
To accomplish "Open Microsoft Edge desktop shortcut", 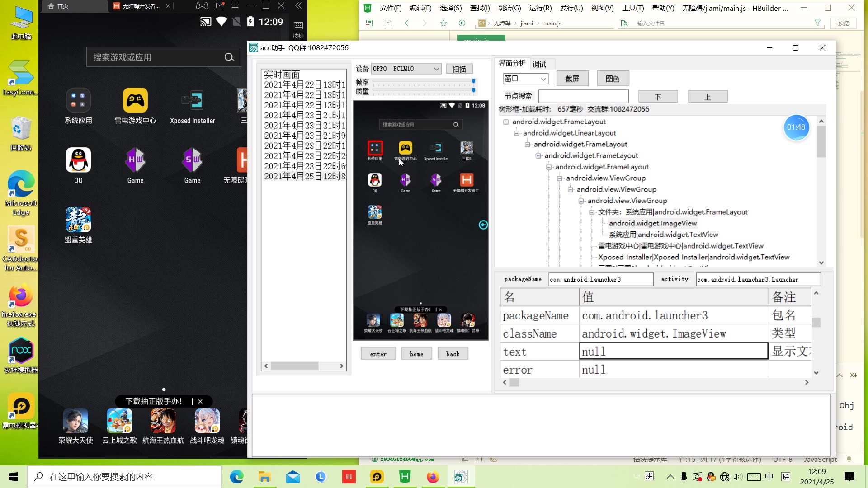I will [21, 193].
